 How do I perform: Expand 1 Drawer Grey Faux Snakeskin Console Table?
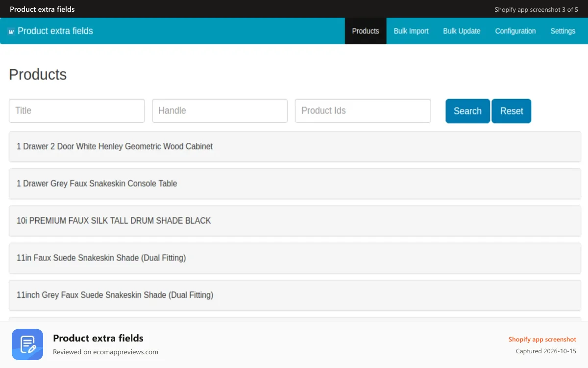click(295, 184)
